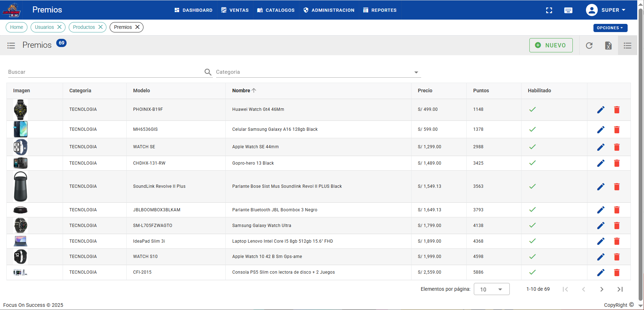Toggle Habilitado checkmark for Laptop Lenovo row

pyautogui.click(x=533, y=241)
